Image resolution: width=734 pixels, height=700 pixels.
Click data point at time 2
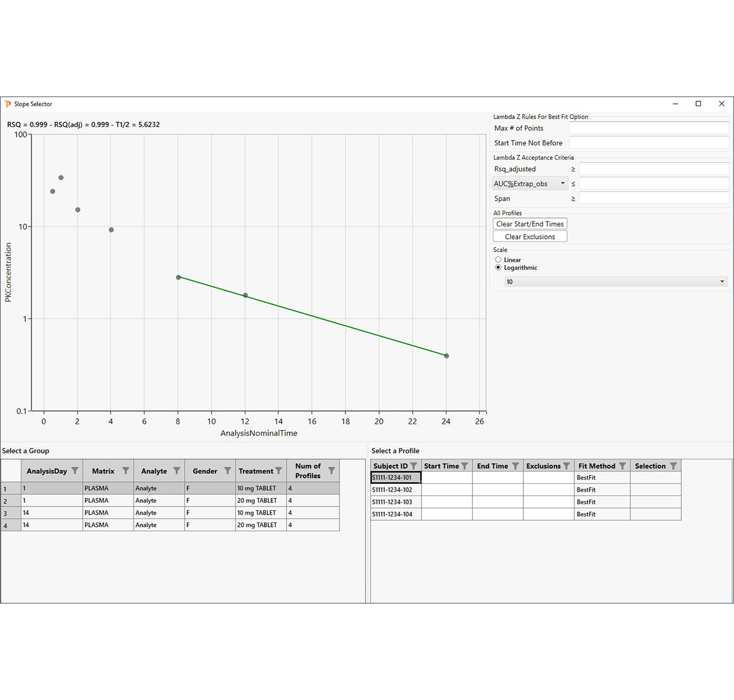coord(78,210)
